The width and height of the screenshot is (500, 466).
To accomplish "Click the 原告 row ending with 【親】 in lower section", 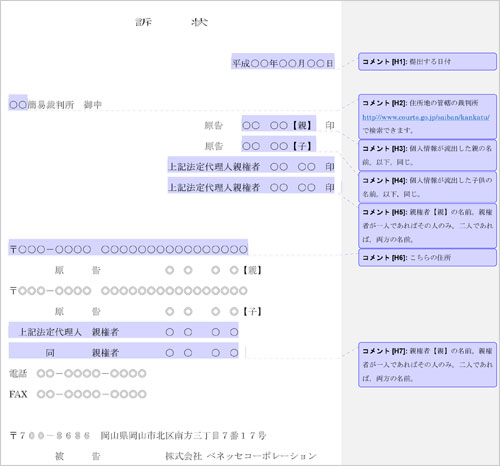I will tap(158, 270).
